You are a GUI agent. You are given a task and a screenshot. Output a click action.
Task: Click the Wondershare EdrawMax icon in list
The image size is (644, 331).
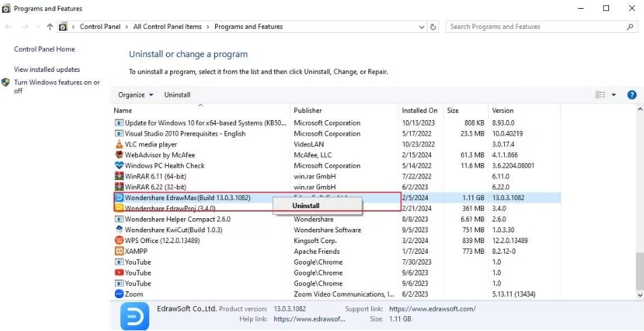tap(119, 197)
